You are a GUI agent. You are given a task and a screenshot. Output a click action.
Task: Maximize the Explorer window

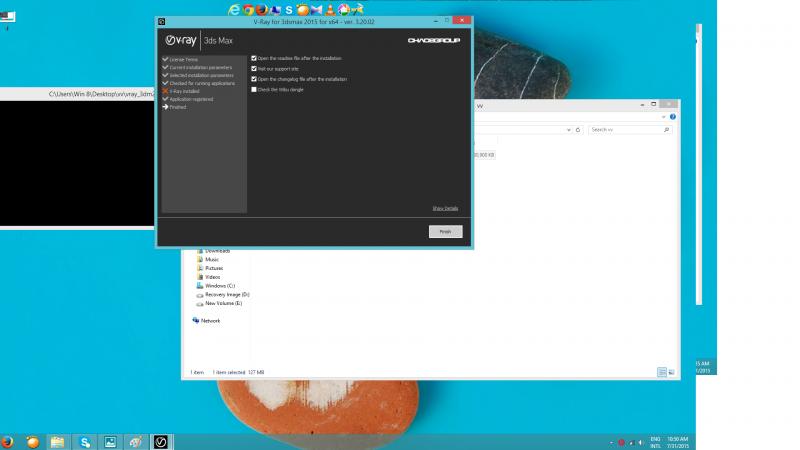tap(654, 104)
